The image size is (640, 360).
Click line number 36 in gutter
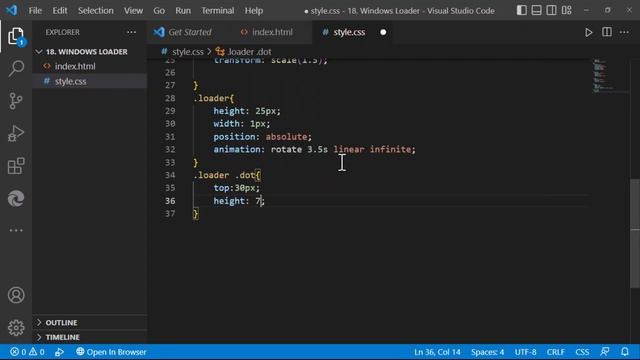[170, 201]
